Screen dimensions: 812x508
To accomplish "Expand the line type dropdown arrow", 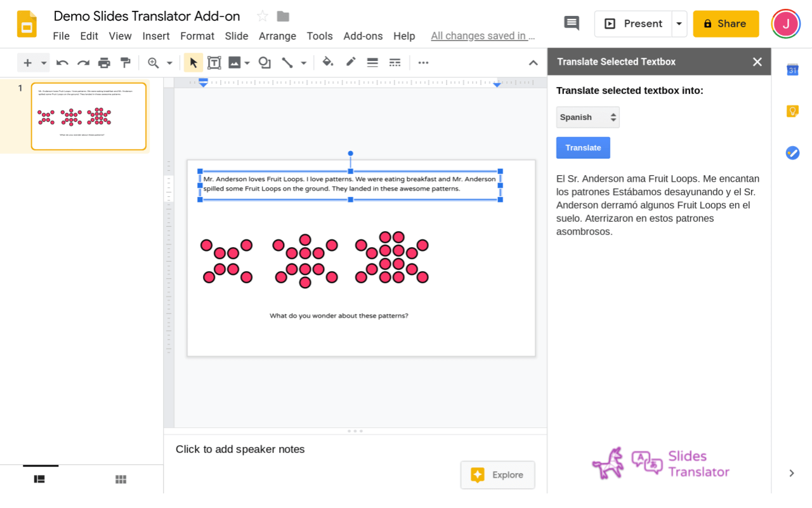I will coord(303,63).
